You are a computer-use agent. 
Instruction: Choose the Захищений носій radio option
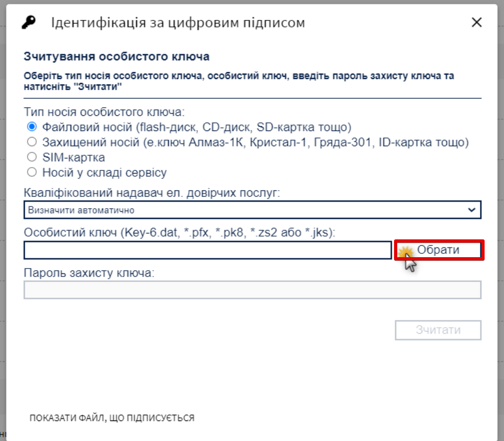(x=32, y=142)
